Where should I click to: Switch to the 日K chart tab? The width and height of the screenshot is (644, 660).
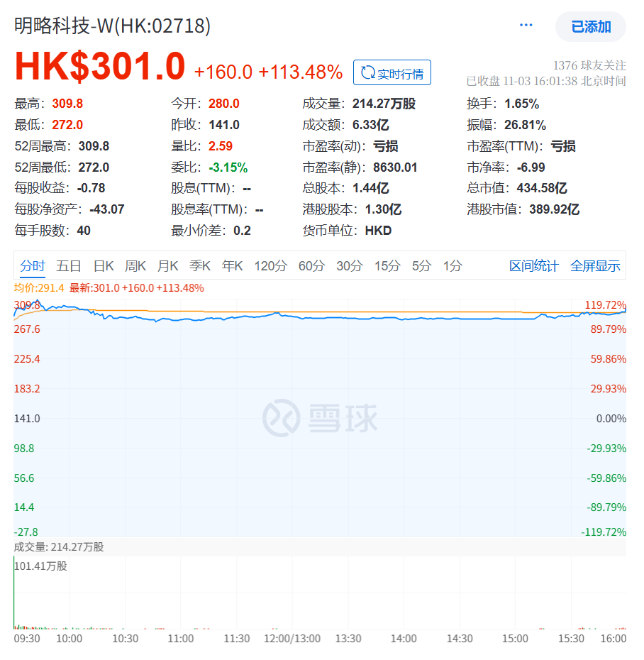pos(104,266)
